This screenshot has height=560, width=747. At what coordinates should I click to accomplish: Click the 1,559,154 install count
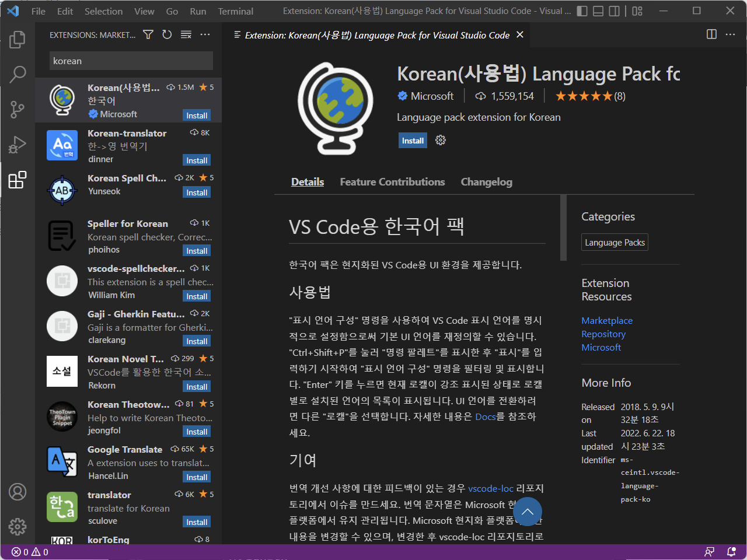click(504, 96)
